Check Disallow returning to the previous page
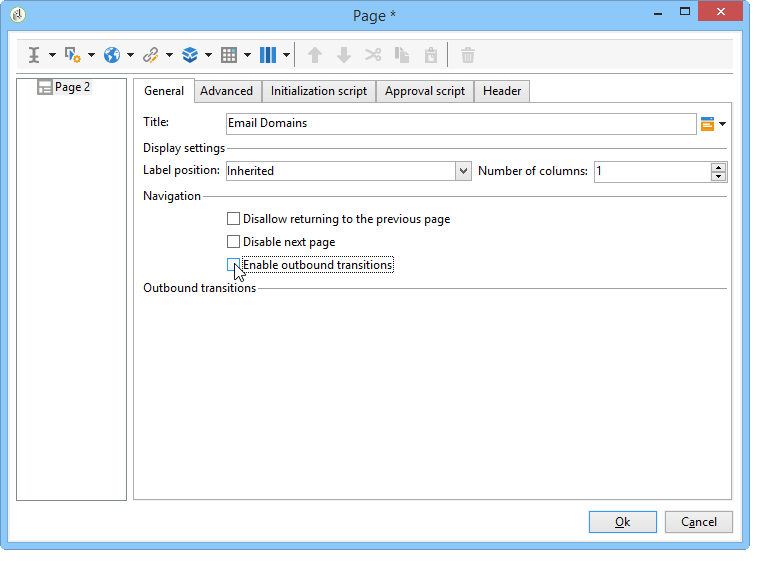Screen dimensions: 757x561 (x=233, y=219)
